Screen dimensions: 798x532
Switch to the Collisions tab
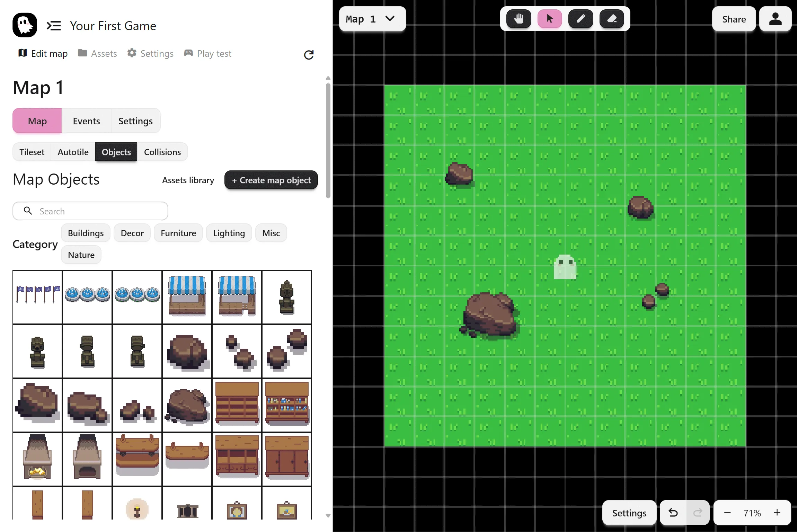(162, 152)
